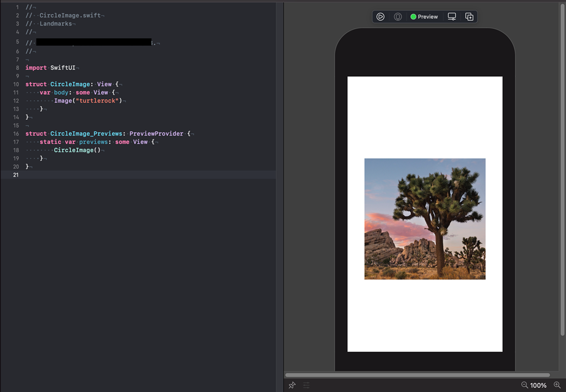This screenshot has width=566, height=392.
Task: Start the live preview play icon
Action: [x=380, y=16]
